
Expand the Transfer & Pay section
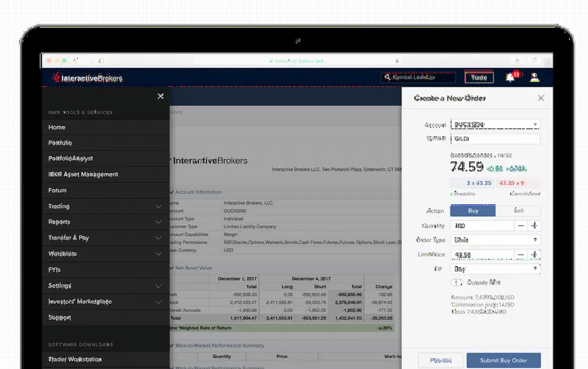click(105, 238)
